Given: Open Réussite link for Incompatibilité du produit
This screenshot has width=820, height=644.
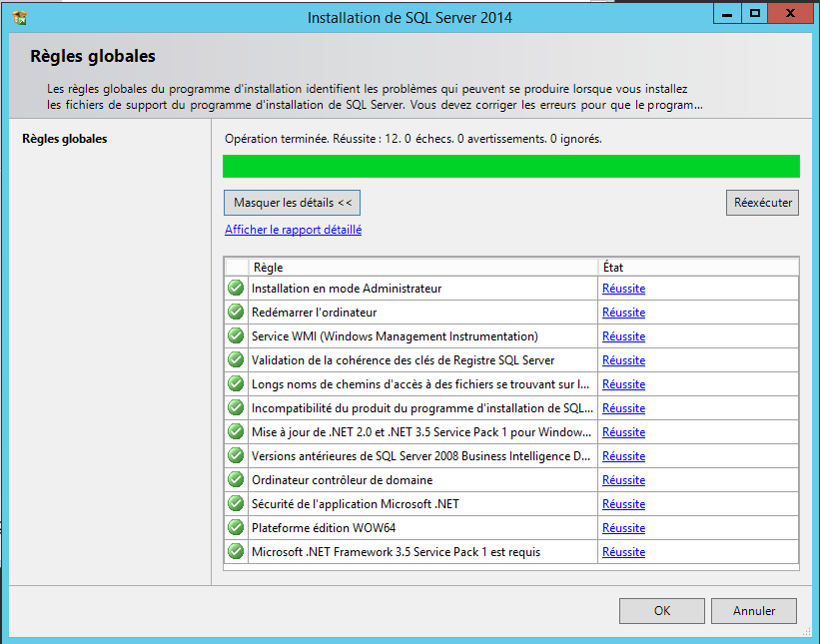Looking at the screenshot, I should pos(623,408).
